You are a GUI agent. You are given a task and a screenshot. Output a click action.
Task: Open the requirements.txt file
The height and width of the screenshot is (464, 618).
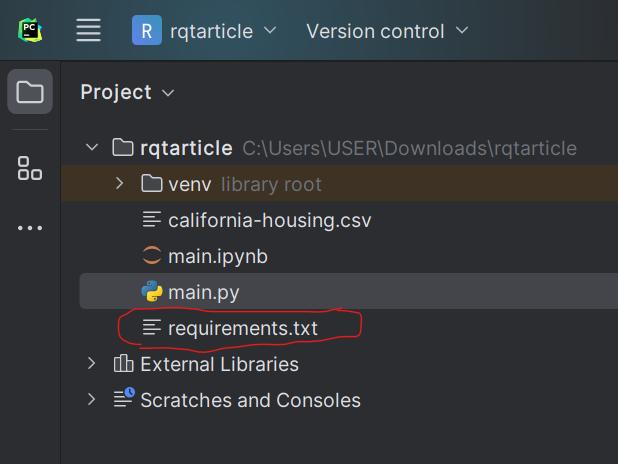pos(242,328)
